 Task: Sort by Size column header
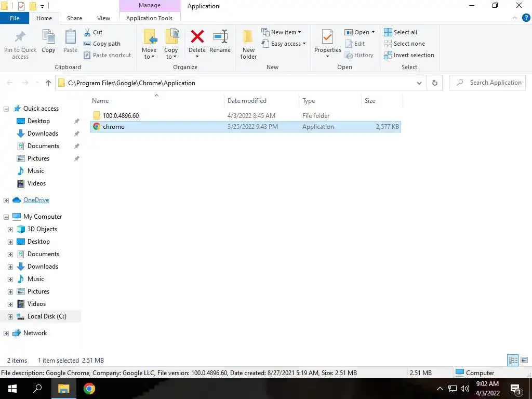pyautogui.click(x=370, y=101)
